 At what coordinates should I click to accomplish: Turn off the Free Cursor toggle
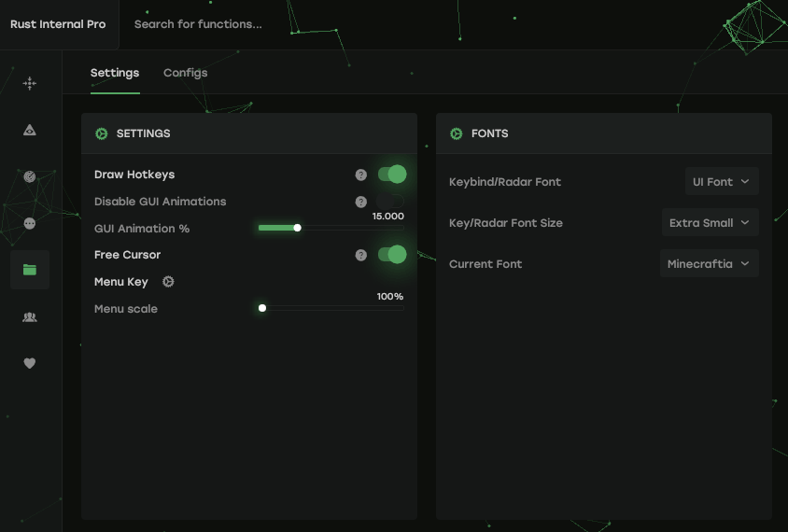click(x=392, y=255)
